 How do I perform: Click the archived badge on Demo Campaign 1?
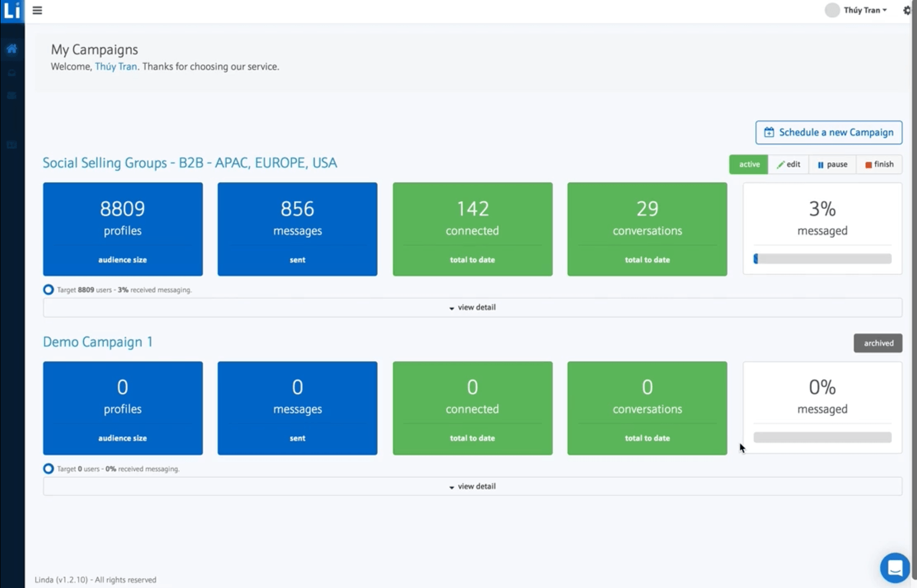click(878, 343)
